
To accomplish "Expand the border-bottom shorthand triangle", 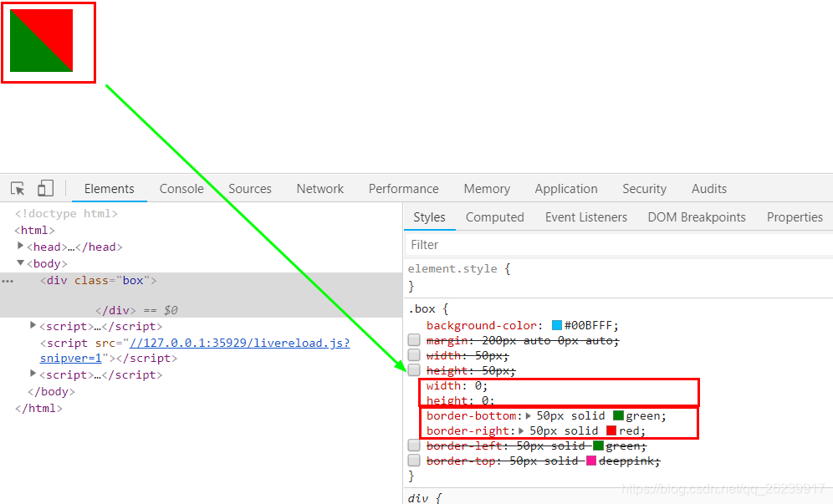I will (x=529, y=416).
